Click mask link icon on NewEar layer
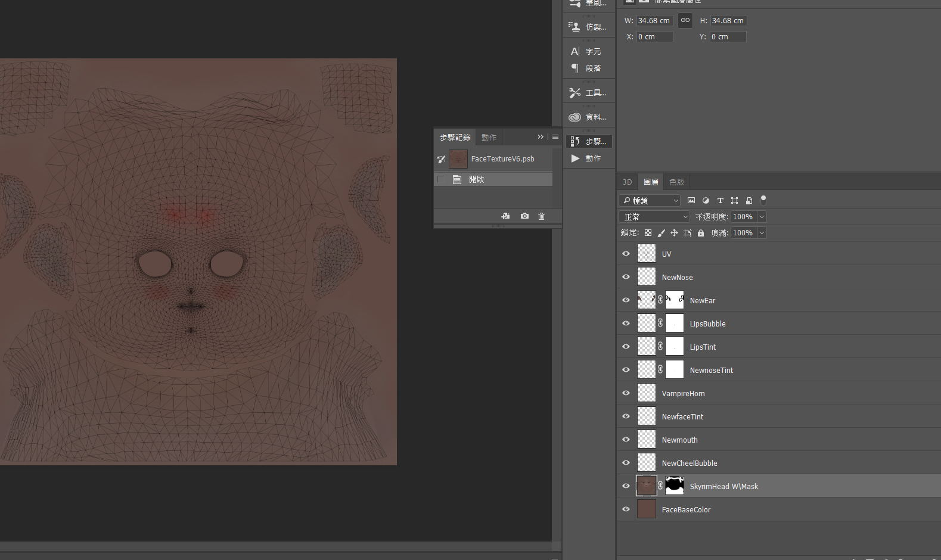941x560 pixels. coord(660,300)
